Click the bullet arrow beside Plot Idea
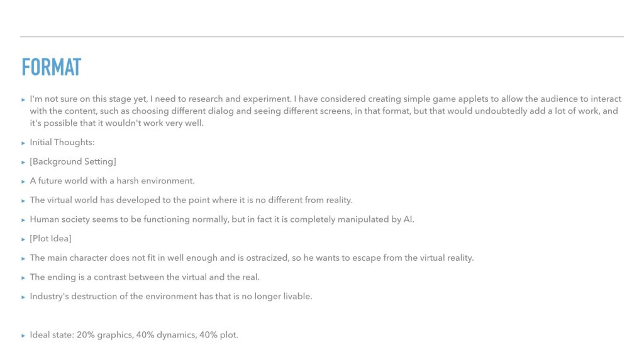The height and width of the screenshot is (362, 644). [x=23, y=239]
